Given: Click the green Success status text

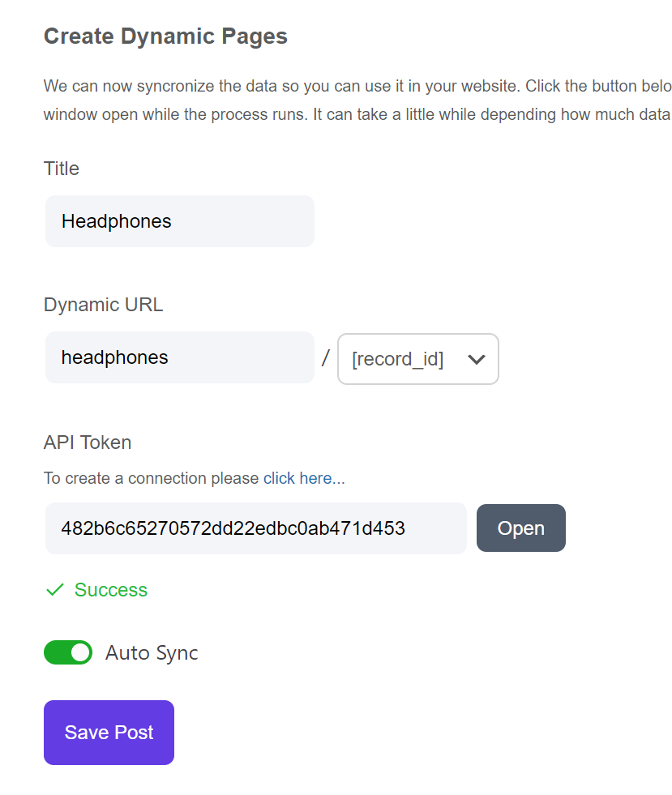Looking at the screenshot, I should (x=110, y=590).
